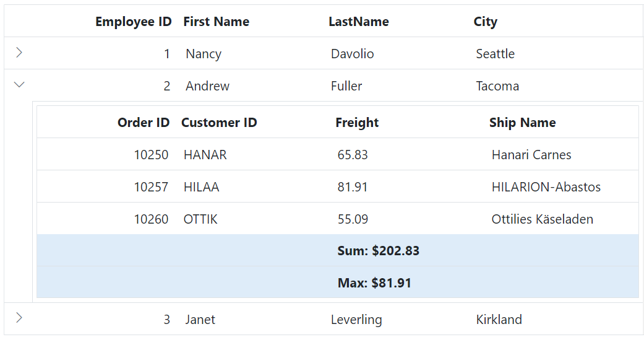Select the Order ID 10250 cell
The image size is (644, 337).
pos(151,155)
